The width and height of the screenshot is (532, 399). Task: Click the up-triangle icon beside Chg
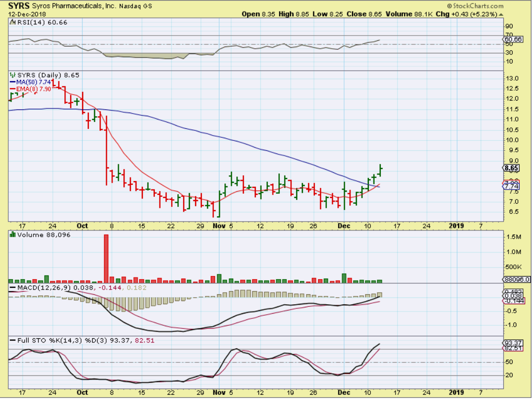(501, 15)
